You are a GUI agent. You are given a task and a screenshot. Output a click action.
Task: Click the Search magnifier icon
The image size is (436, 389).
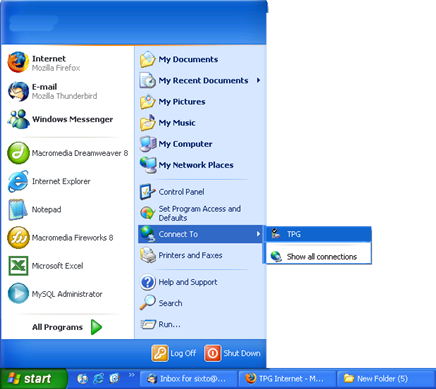pos(147,303)
